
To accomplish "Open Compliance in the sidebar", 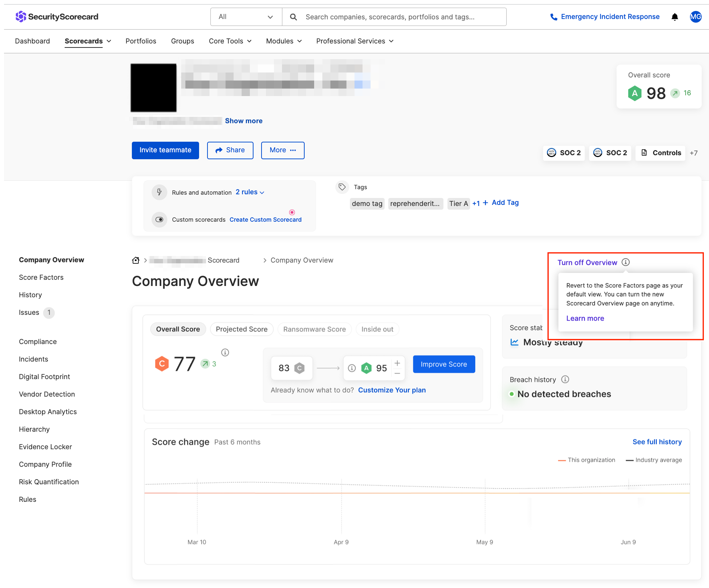I will click(38, 341).
